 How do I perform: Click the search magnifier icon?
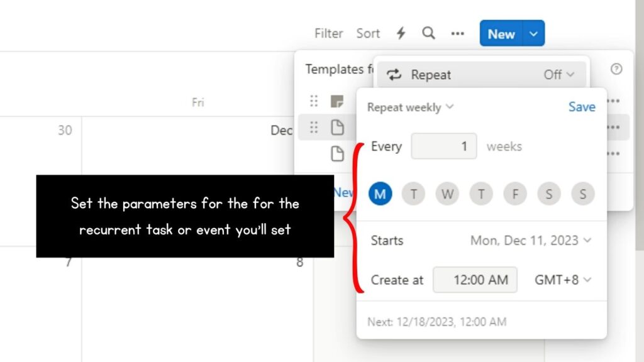pyautogui.click(x=428, y=34)
